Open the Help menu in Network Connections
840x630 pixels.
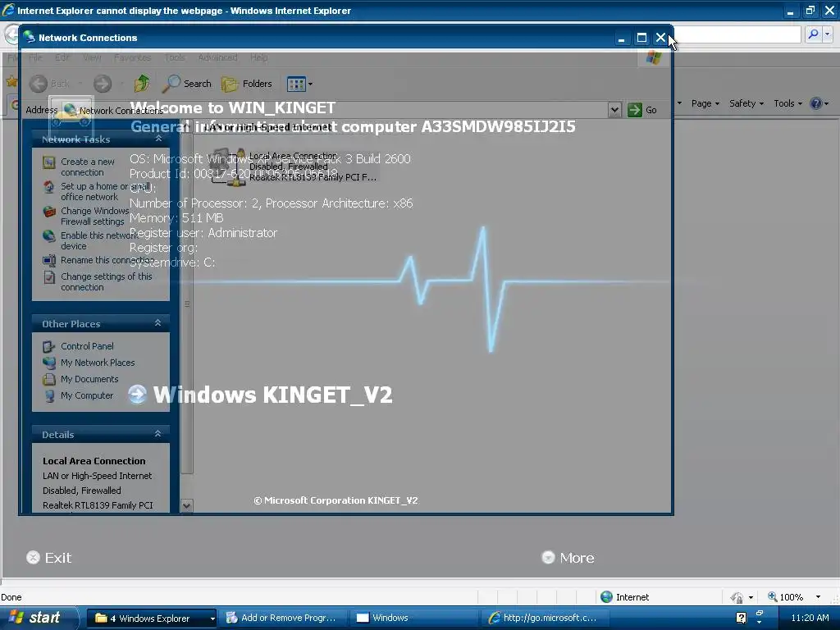point(258,57)
